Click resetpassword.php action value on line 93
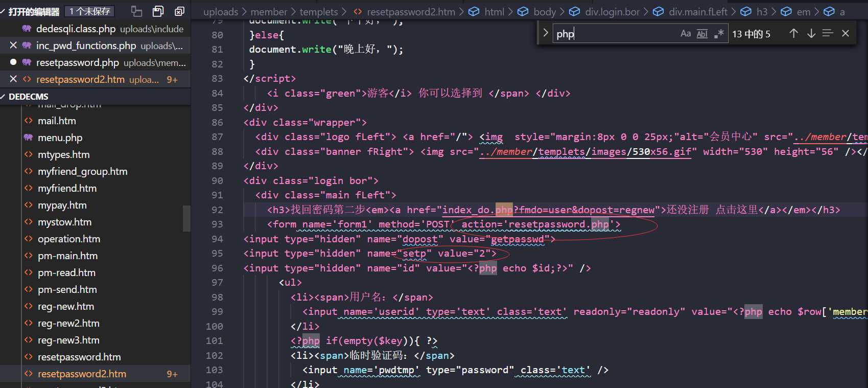 click(559, 224)
